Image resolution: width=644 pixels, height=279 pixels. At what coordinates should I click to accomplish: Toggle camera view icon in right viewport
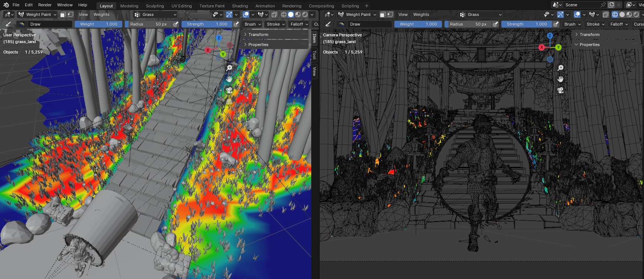[x=560, y=90]
